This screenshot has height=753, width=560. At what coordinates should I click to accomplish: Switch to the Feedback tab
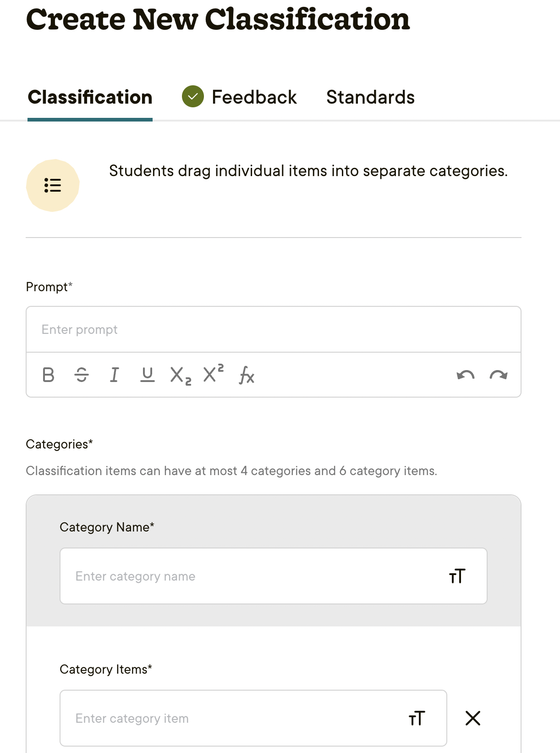click(253, 97)
